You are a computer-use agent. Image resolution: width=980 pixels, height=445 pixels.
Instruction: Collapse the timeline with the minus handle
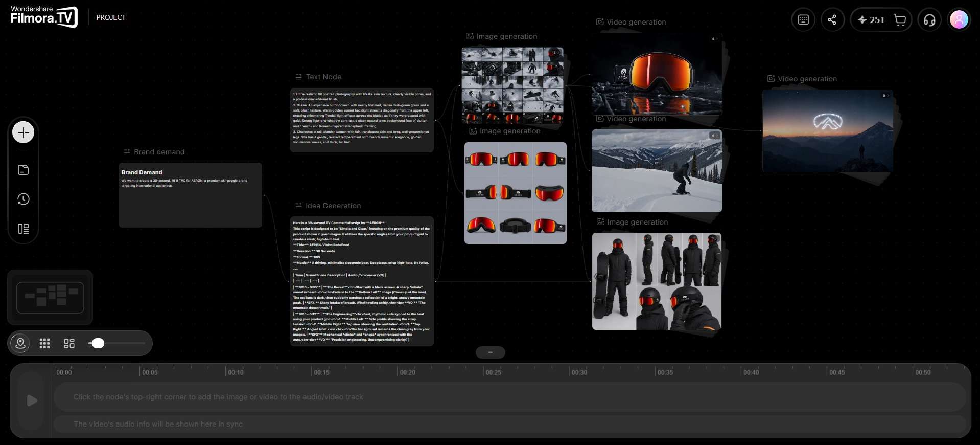point(491,352)
